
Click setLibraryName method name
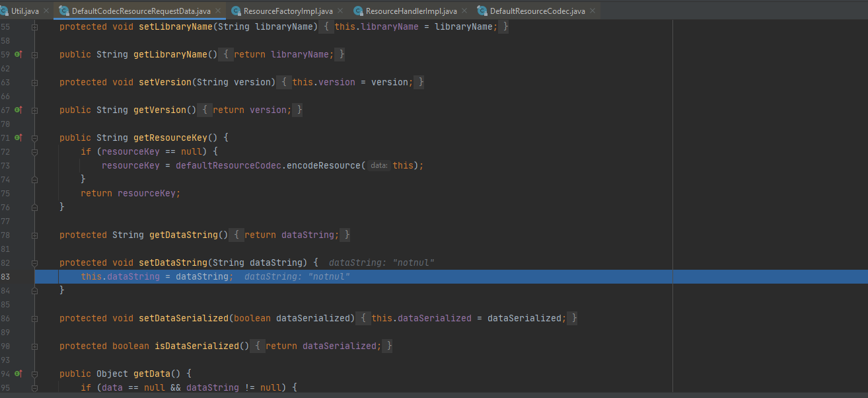coord(175,26)
